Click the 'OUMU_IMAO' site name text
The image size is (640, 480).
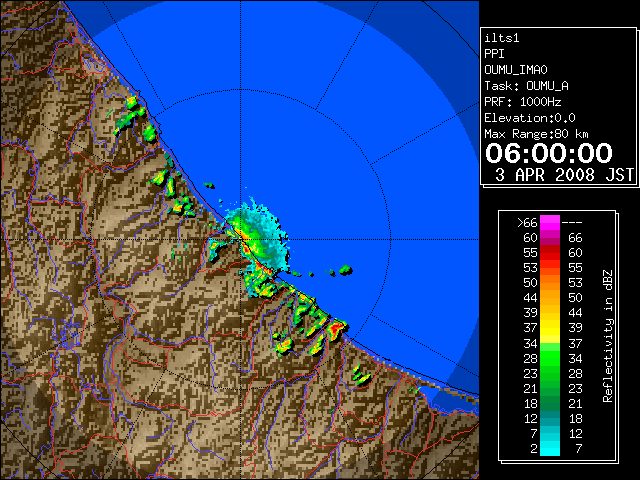(x=516, y=70)
